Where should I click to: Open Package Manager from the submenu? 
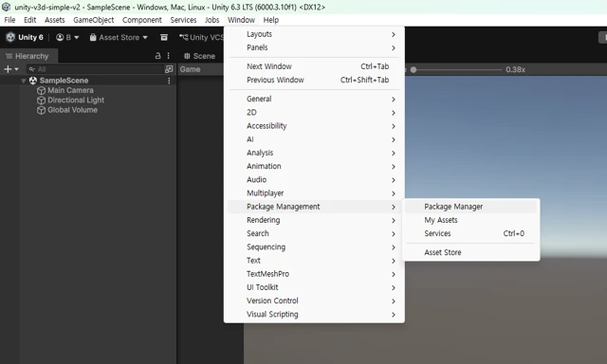[x=470, y=207]
